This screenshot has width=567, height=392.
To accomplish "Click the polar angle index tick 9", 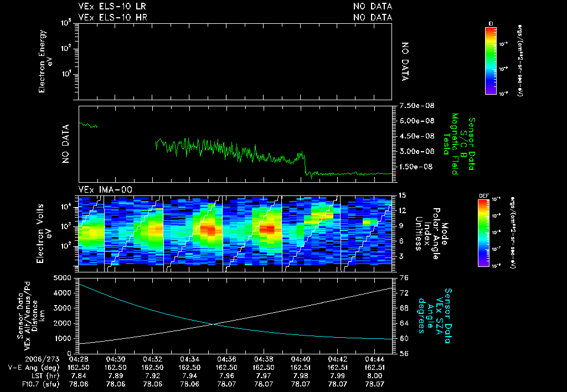I will (402, 226).
